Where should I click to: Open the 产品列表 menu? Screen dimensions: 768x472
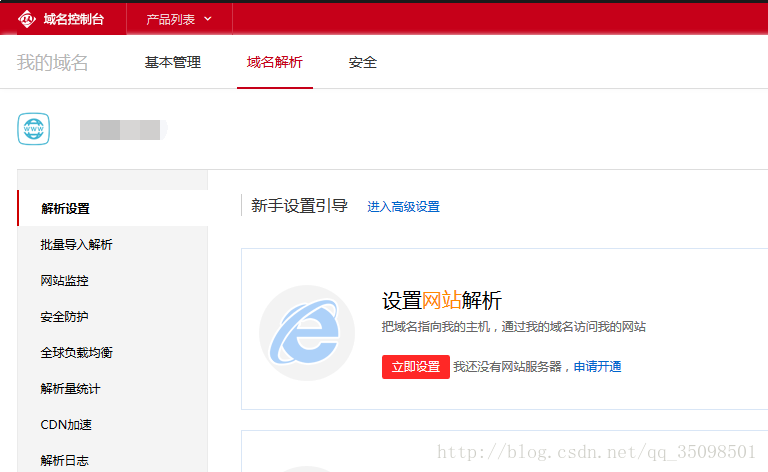[179, 19]
